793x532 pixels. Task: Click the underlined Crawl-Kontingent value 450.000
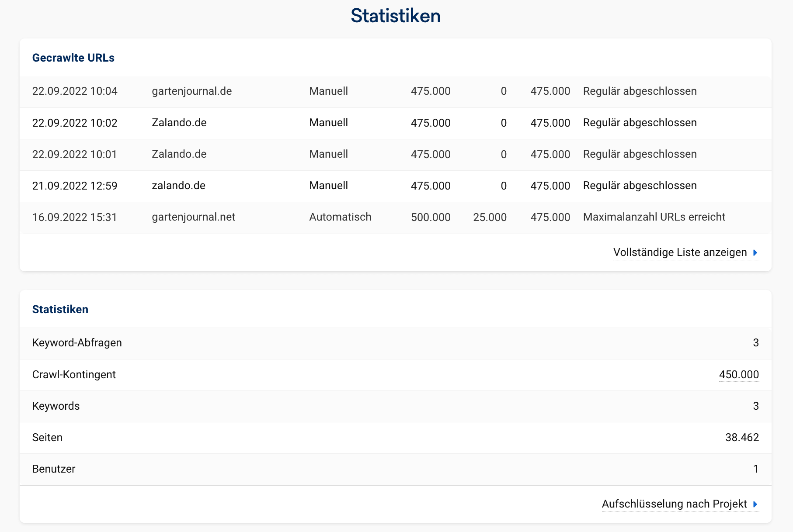coord(738,375)
